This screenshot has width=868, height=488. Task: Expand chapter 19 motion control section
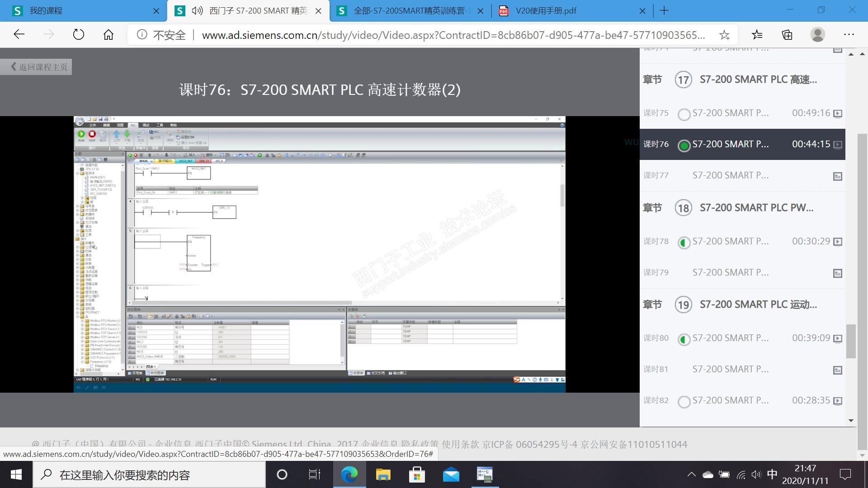pyautogui.click(x=758, y=305)
